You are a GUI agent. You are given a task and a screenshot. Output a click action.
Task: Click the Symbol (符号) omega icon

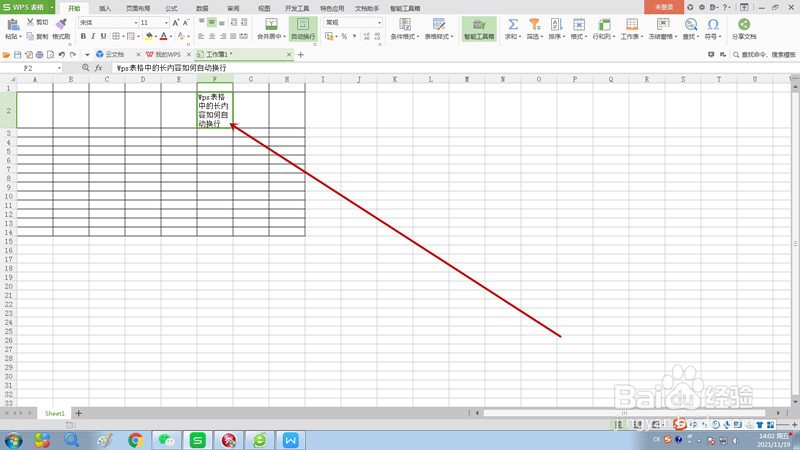[x=713, y=24]
